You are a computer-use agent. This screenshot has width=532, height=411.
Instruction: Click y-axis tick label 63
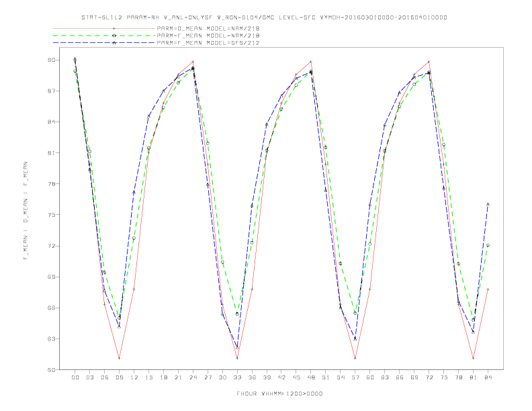52,338
